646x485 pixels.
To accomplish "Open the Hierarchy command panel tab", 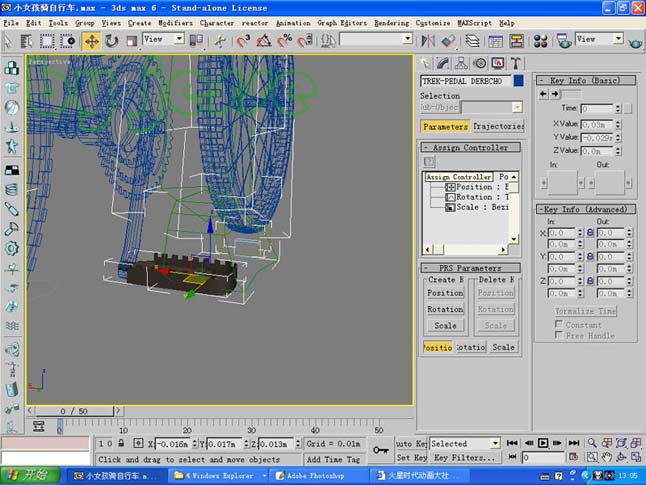I will pos(461,63).
